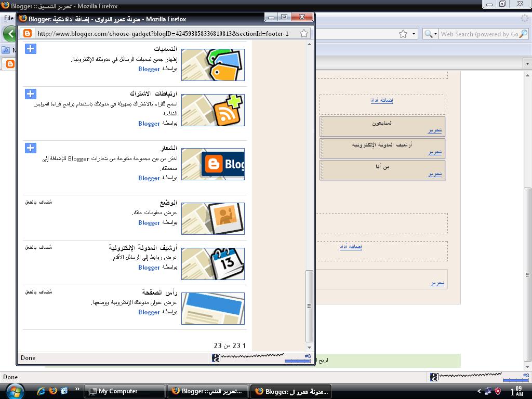Open the RSS subscription links gadget thumbnail
Viewport: 532px width, 399px height.
click(x=212, y=110)
